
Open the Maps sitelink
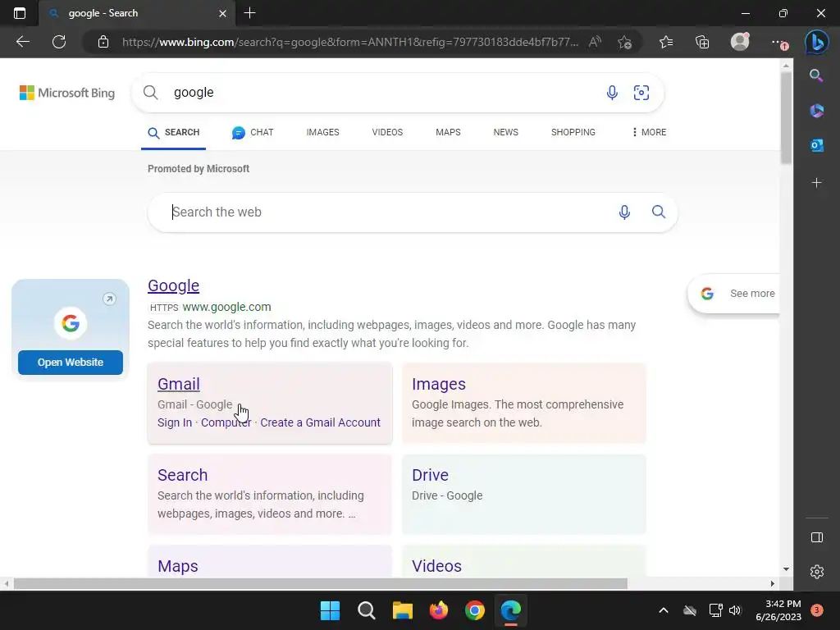[x=178, y=566]
